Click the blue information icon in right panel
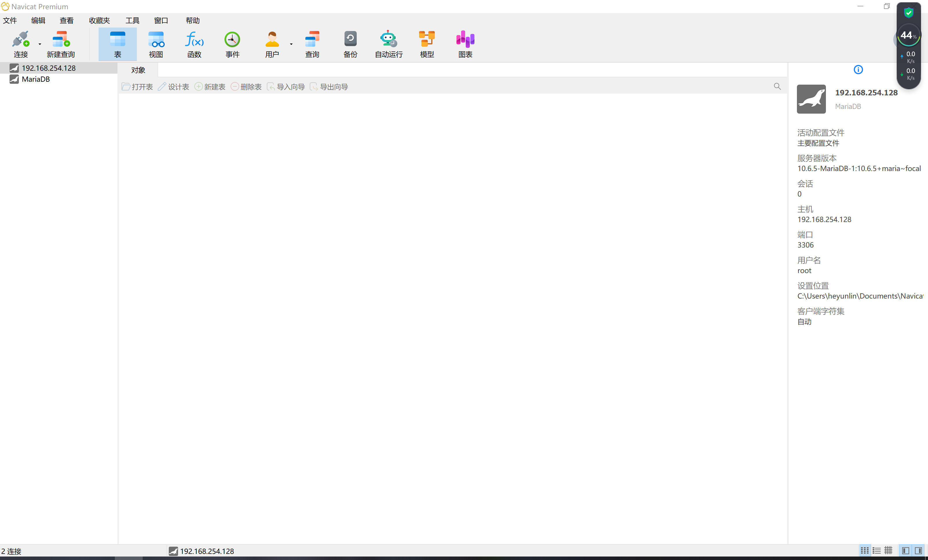Viewport: 928px width, 560px height. tap(858, 70)
